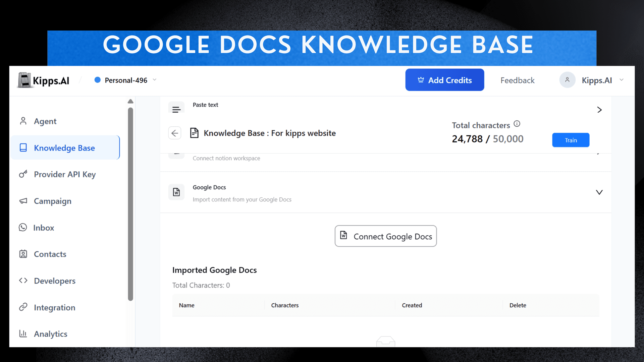The width and height of the screenshot is (644, 362).
Task: Click the Google Docs document icon
Action: tap(176, 192)
